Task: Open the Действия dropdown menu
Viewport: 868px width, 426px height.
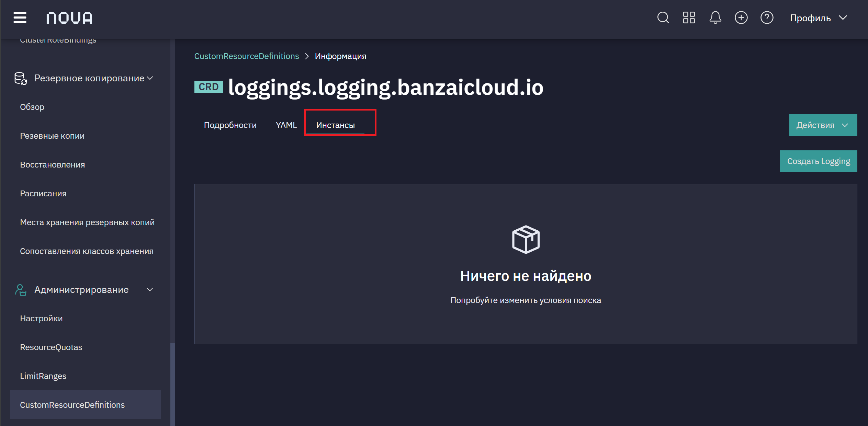Action: click(823, 125)
